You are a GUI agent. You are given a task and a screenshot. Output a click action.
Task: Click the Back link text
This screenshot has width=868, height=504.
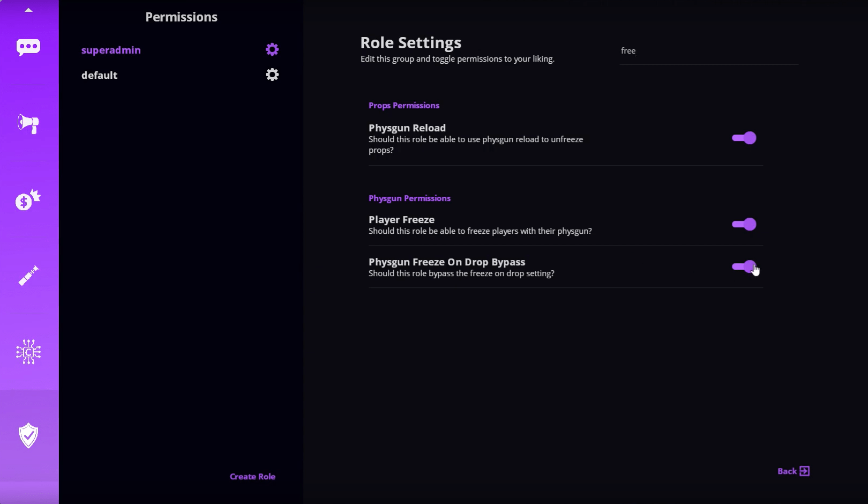[x=787, y=471]
